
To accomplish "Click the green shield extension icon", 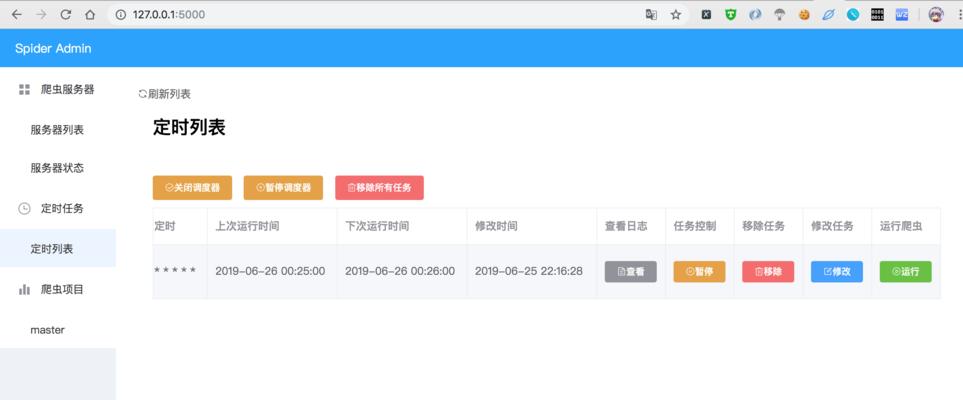I will click(x=730, y=15).
